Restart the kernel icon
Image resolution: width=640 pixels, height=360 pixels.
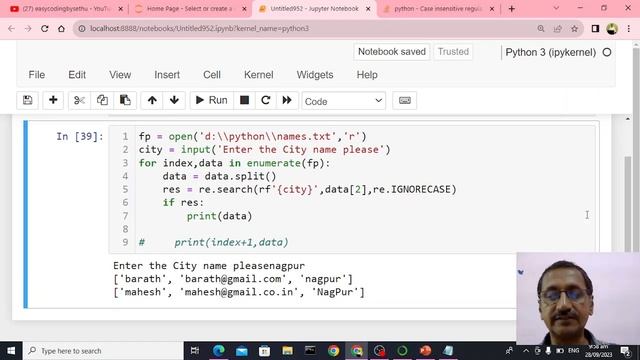(266, 100)
